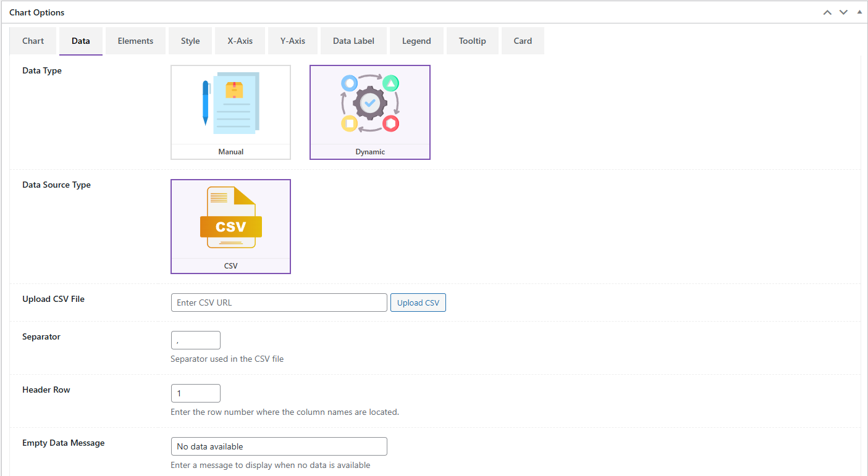Switch to the Chart tab
The height and width of the screenshot is (476, 868).
pyautogui.click(x=33, y=41)
